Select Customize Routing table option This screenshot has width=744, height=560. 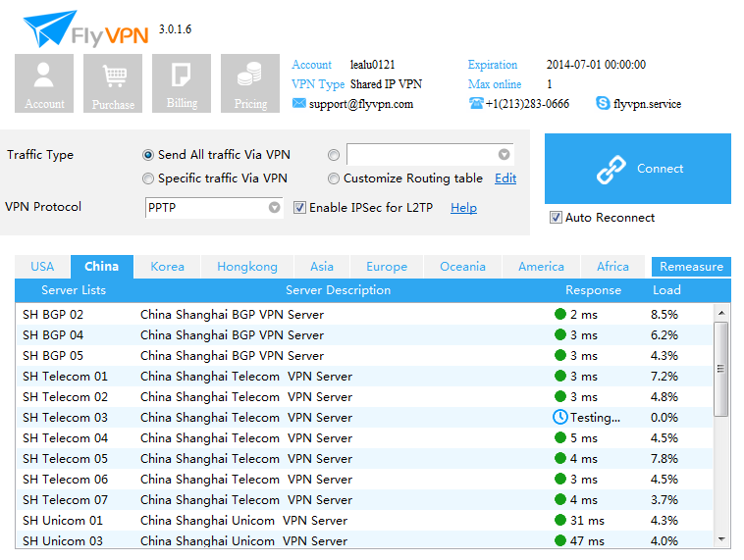point(334,178)
